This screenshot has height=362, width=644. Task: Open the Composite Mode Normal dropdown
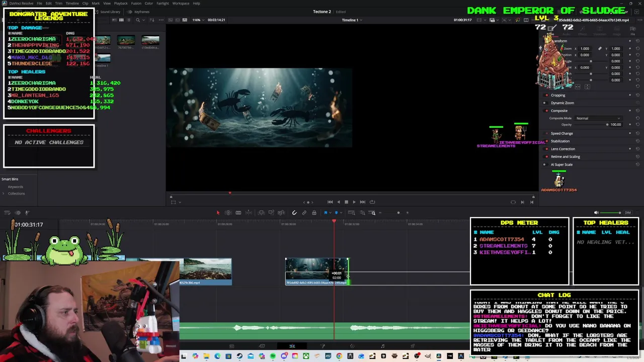599,118
